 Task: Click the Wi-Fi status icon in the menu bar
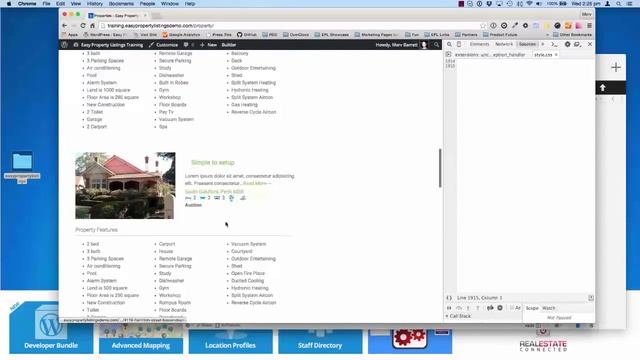(529, 4)
